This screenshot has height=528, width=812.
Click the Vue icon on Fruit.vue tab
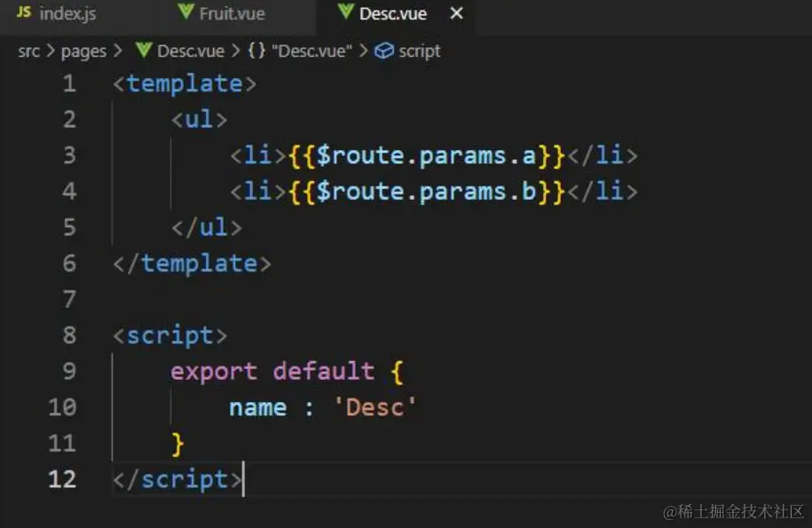pos(185,12)
